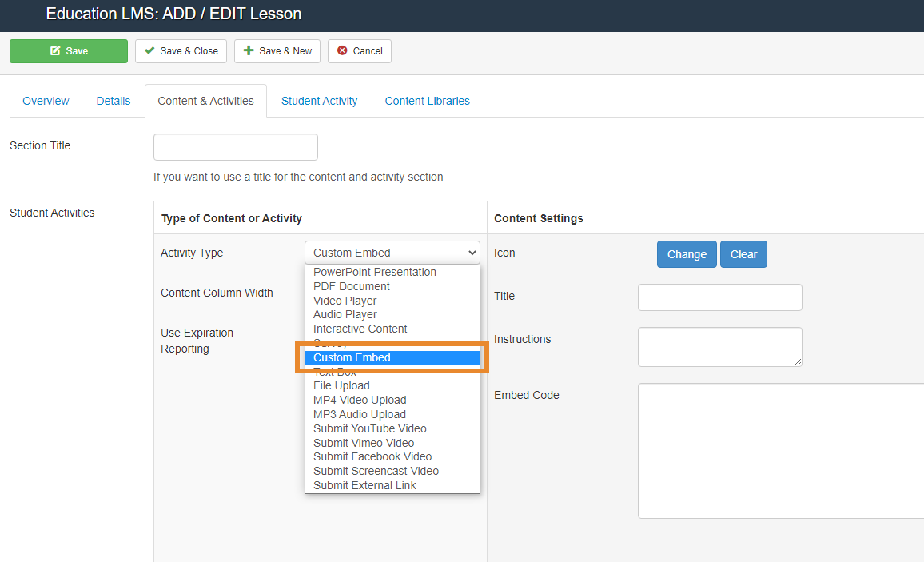Click the Change icon button
Screen dimensions: 924x562
687,254
